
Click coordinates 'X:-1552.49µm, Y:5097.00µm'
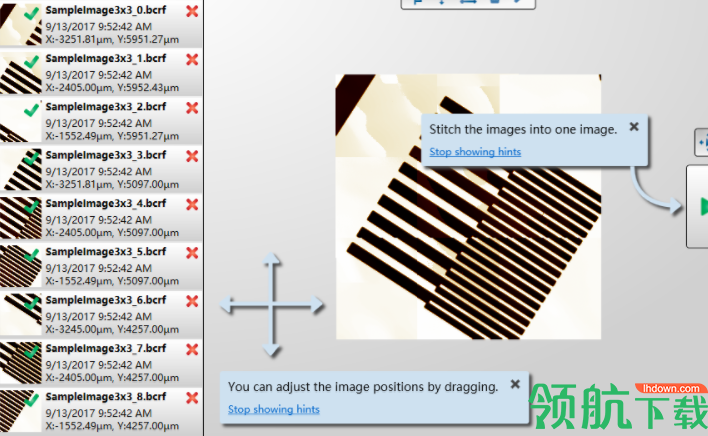112,281
